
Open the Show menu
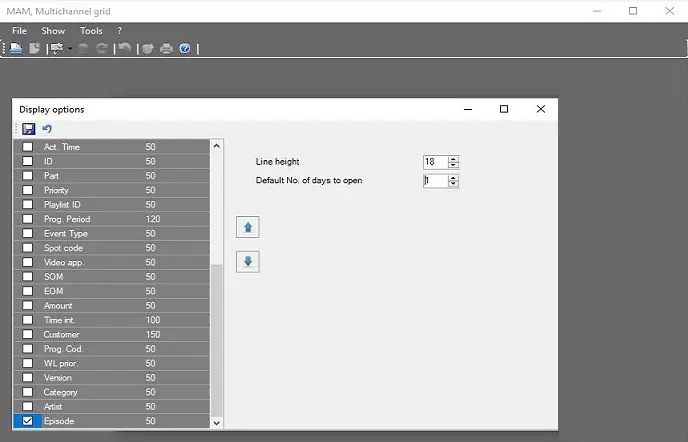pos(53,31)
